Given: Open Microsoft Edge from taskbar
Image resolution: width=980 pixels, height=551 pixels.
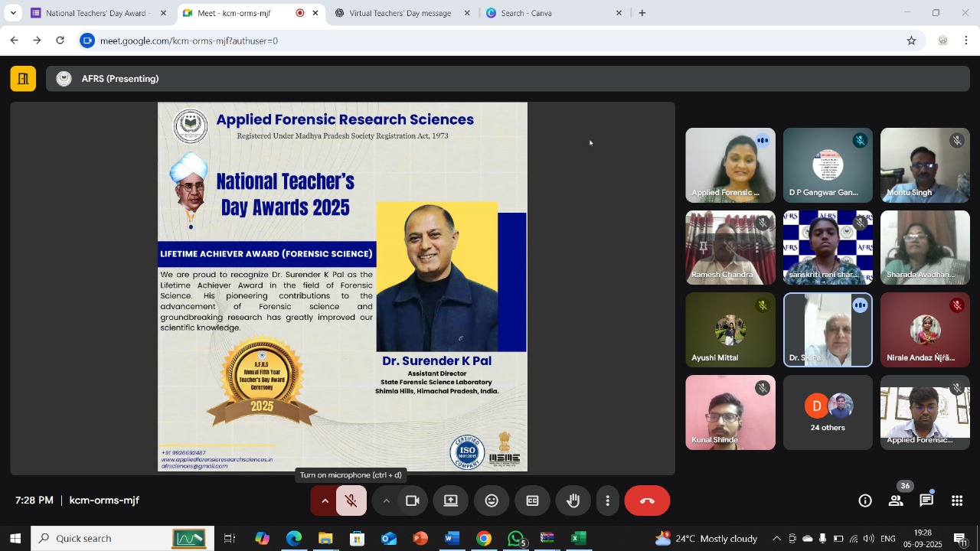Looking at the screenshot, I should point(294,539).
